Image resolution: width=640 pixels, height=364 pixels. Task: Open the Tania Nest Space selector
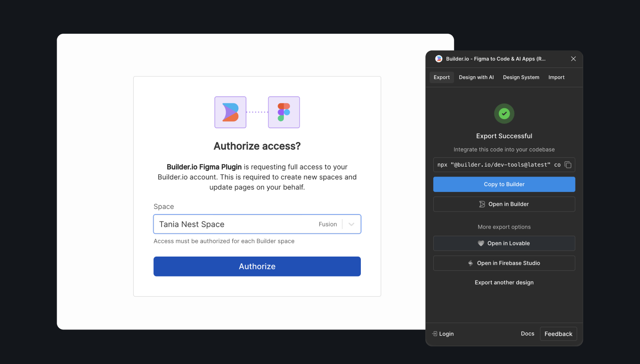coord(257,224)
